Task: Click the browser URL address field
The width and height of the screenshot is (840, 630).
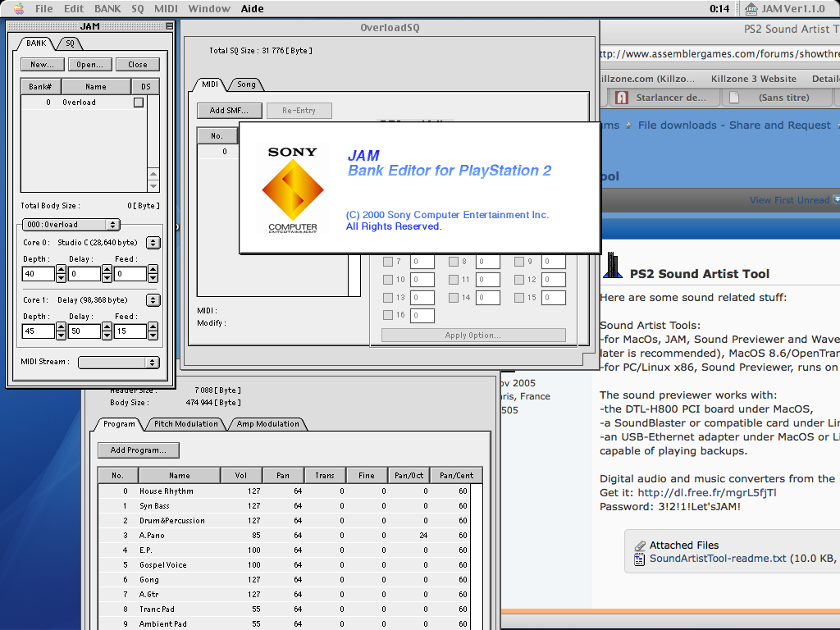Action: [x=720, y=54]
